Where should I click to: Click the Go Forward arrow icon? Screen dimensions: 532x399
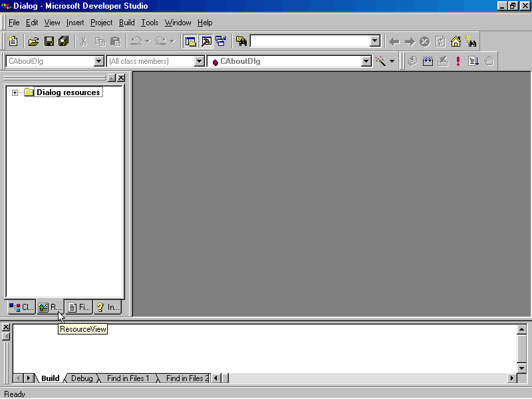pos(410,42)
